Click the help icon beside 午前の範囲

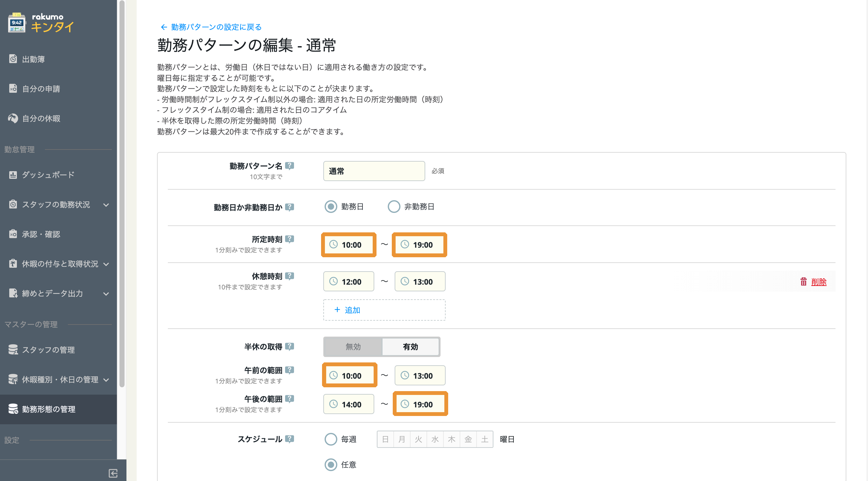click(290, 370)
